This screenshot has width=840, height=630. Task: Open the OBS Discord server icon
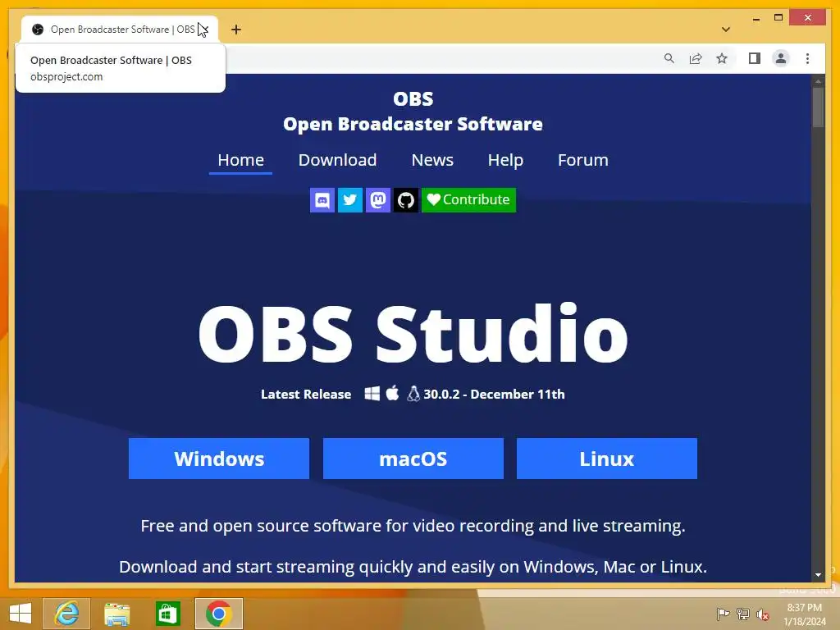pyautogui.click(x=322, y=200)
